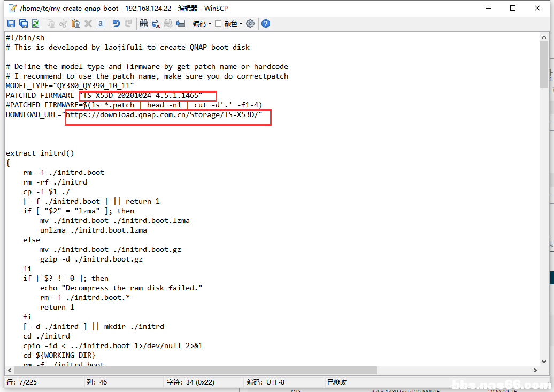
Task: Click the color swatch box beside 颜色
Action: [x=218, y=24]
